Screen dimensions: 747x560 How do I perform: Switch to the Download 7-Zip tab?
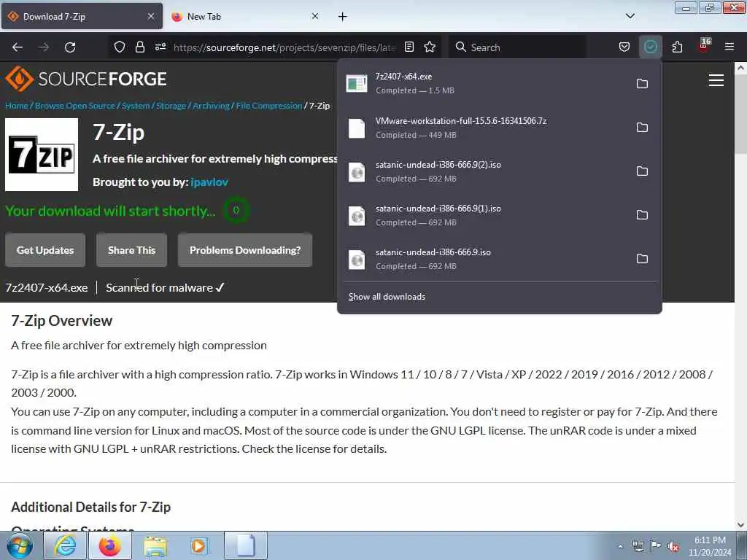(82, 16)
